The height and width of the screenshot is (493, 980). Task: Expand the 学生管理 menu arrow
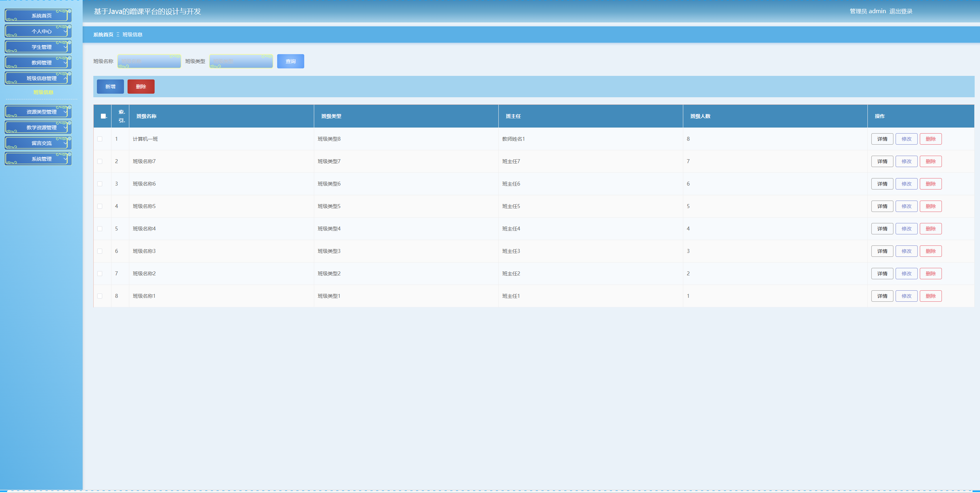point(65,47)
